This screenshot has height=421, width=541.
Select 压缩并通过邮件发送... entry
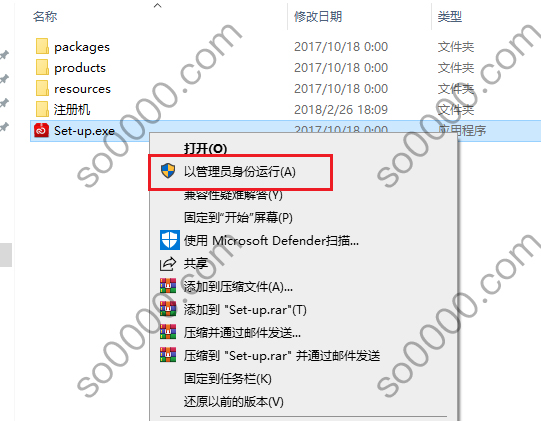tap(242, 333)
